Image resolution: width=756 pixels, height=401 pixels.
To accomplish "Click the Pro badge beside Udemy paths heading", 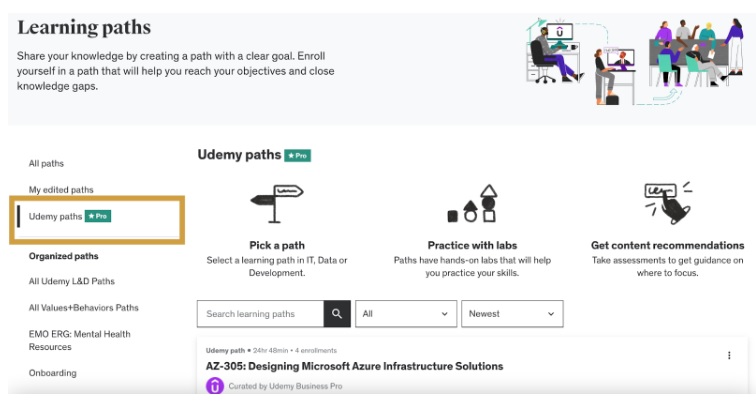I will tap(297, 155).
